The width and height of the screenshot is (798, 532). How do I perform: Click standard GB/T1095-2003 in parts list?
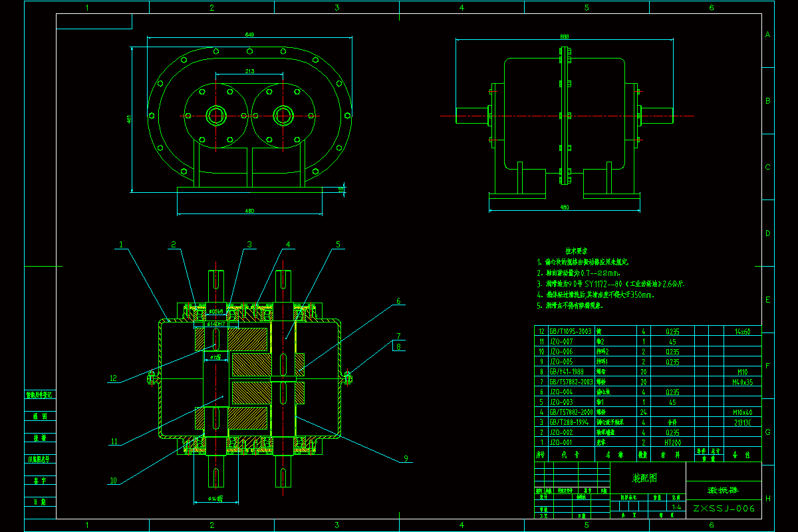(x=571, y=331)
